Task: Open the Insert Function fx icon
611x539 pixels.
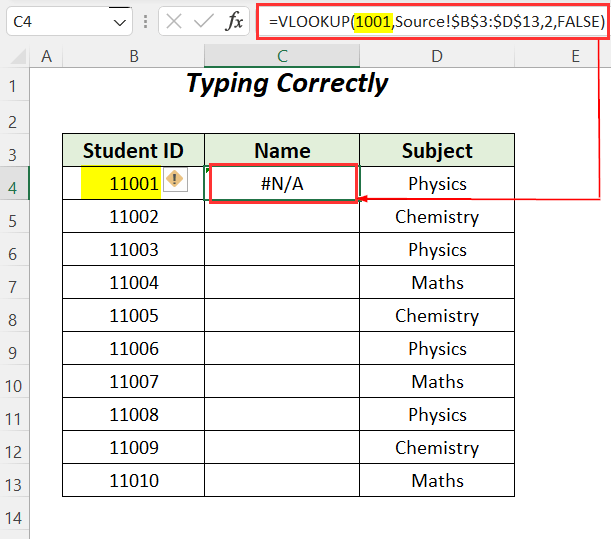Action: (234, 21)
